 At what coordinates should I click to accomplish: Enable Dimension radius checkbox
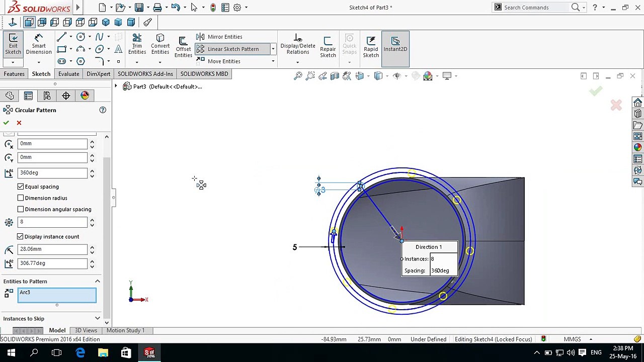pyautogui.click(x=21, y=198)
